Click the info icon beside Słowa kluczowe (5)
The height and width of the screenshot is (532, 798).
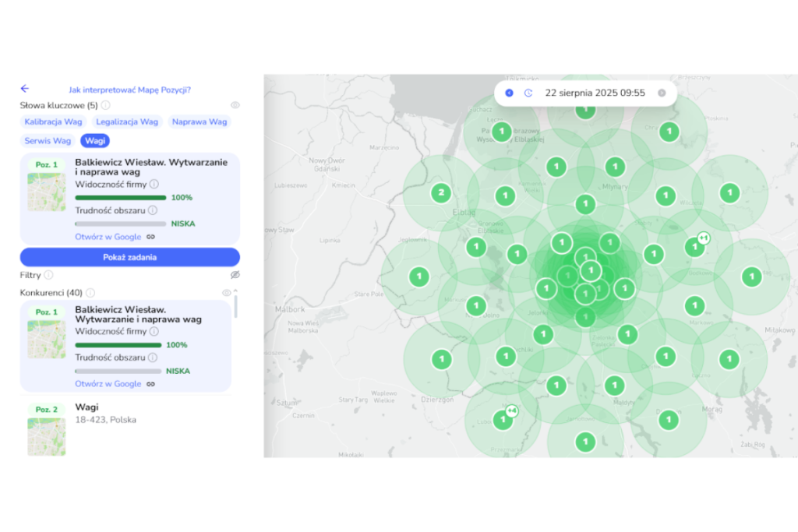[105, 105]
